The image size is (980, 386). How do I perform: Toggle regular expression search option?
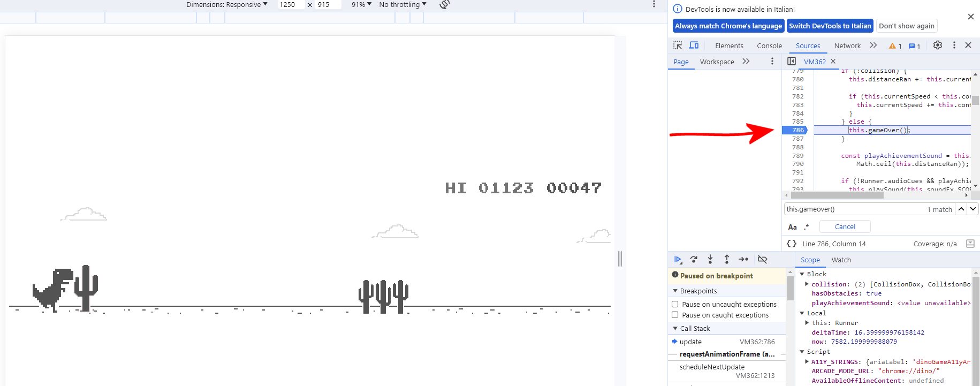pos(807,227)
